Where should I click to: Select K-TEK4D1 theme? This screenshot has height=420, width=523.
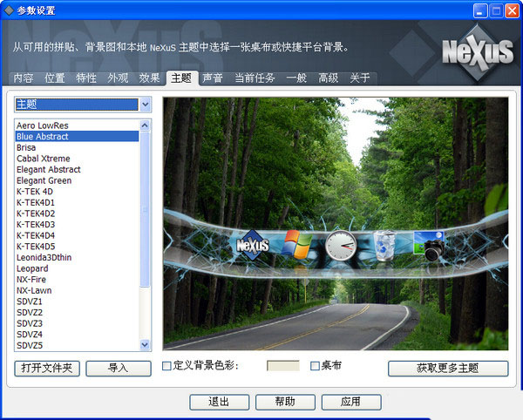(x=77, y=202)
